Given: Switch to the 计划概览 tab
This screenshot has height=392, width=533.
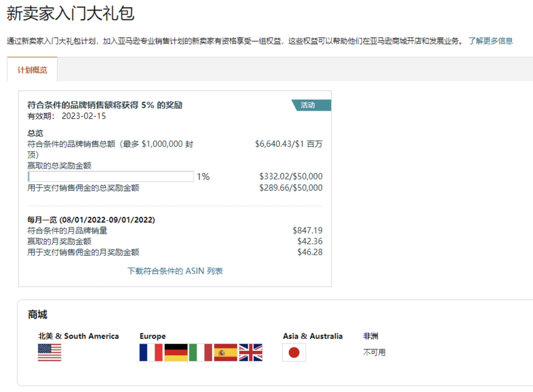Looking at the screenshot, I should [32, 70].
